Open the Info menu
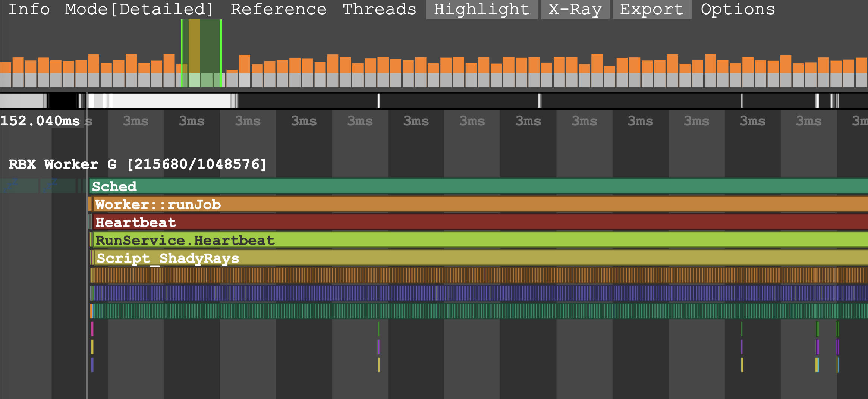Viewport: 868px width, 399px height. (29, 9)
